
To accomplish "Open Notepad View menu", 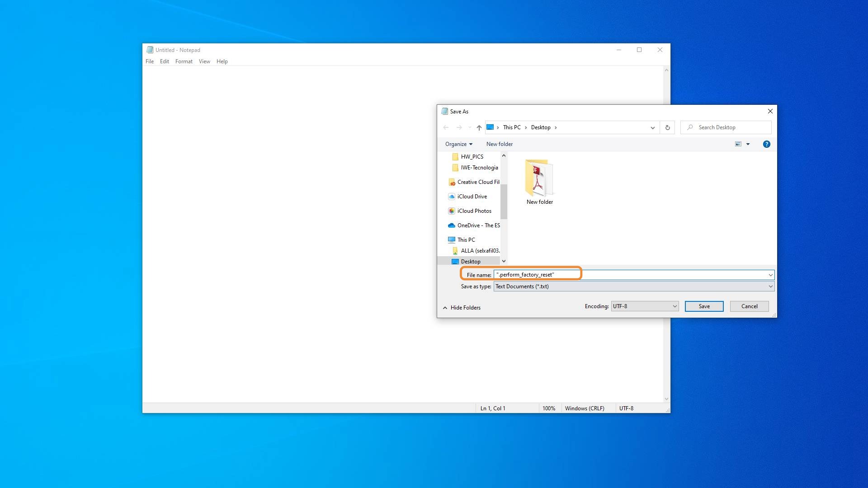I will coord(204,61).
